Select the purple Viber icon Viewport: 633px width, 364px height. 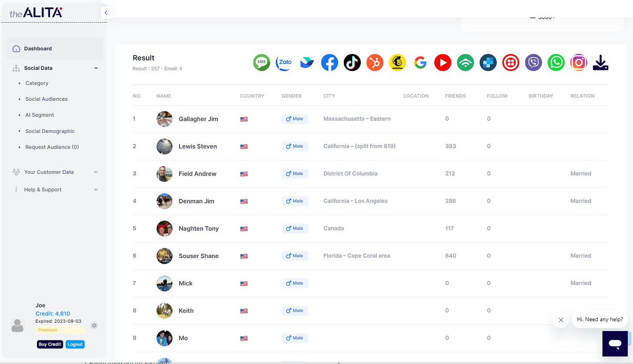(x=533, y=63)
